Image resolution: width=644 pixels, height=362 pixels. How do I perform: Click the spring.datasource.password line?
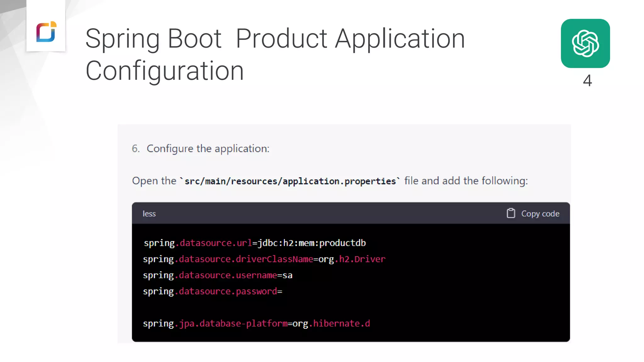pyautogui.click(x=213, y=291)
